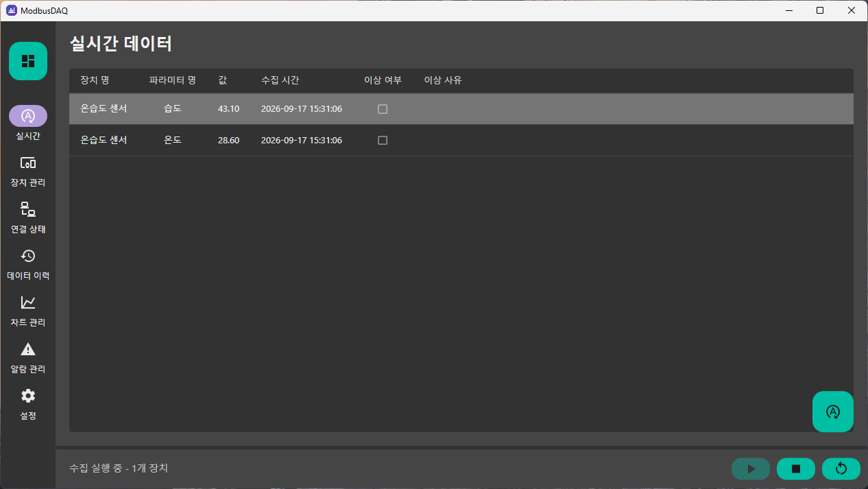The image size is (868, 489).
Task: Sort by the 파라미터 명 column header
Action: (173, 80)
